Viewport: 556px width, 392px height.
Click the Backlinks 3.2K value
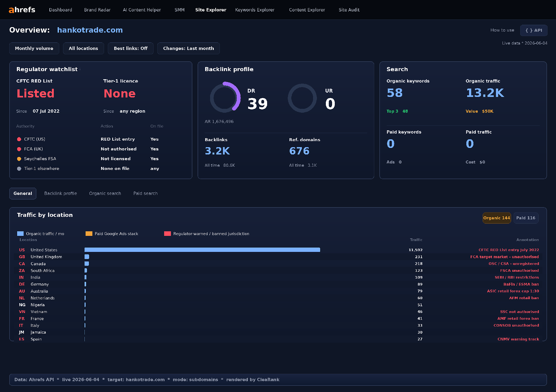click(217, 151)
